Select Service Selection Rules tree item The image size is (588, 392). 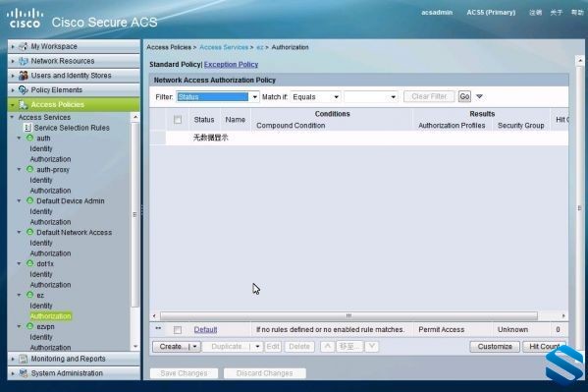click(x=72, y=128)
